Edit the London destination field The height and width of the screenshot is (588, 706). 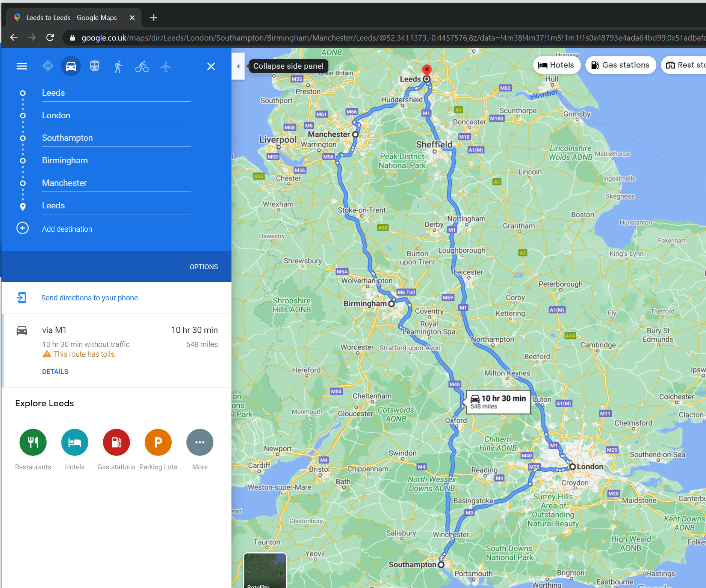click(116, 115)
